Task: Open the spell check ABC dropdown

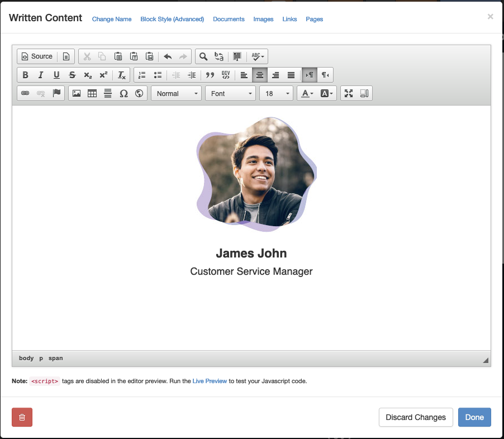Action: pos(258,56)
